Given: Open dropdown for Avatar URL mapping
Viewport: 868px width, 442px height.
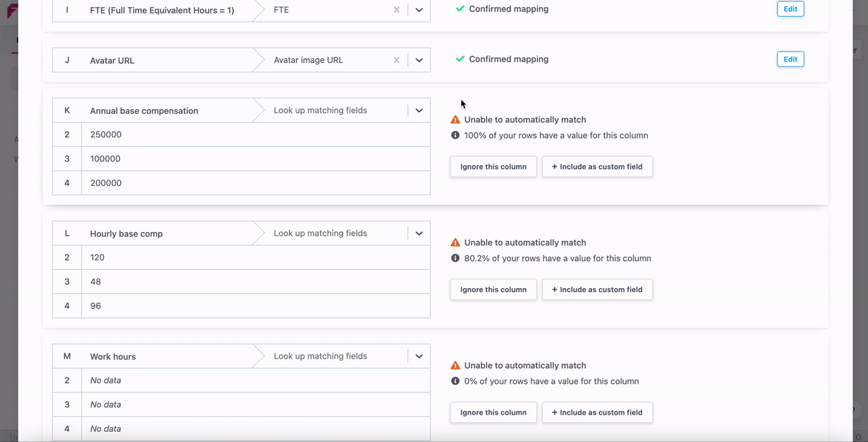Looking at the screenshot, I should (x=419, y=60).
